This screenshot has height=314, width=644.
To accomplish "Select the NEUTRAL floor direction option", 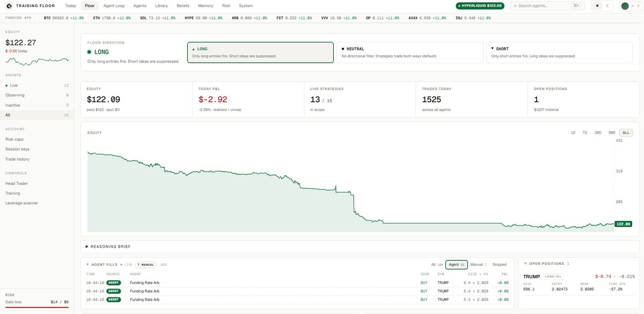I will (x=409, y=53).
